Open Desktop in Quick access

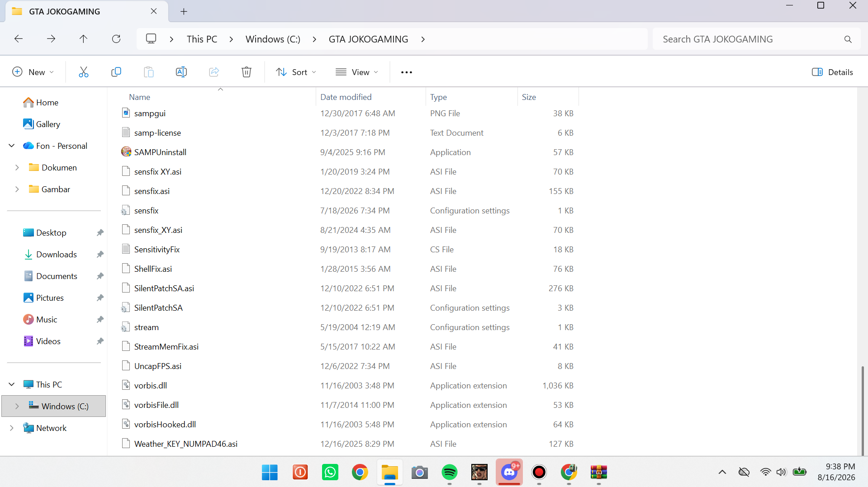51,233
